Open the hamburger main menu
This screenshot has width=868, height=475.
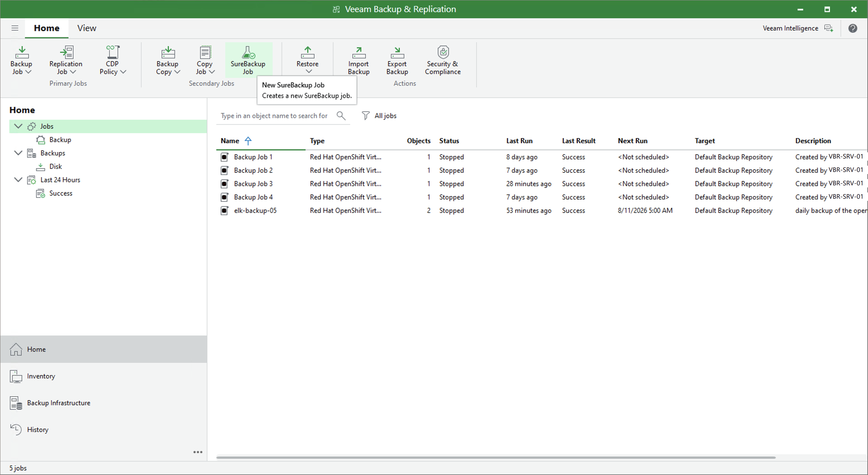[x=15, y=28]
